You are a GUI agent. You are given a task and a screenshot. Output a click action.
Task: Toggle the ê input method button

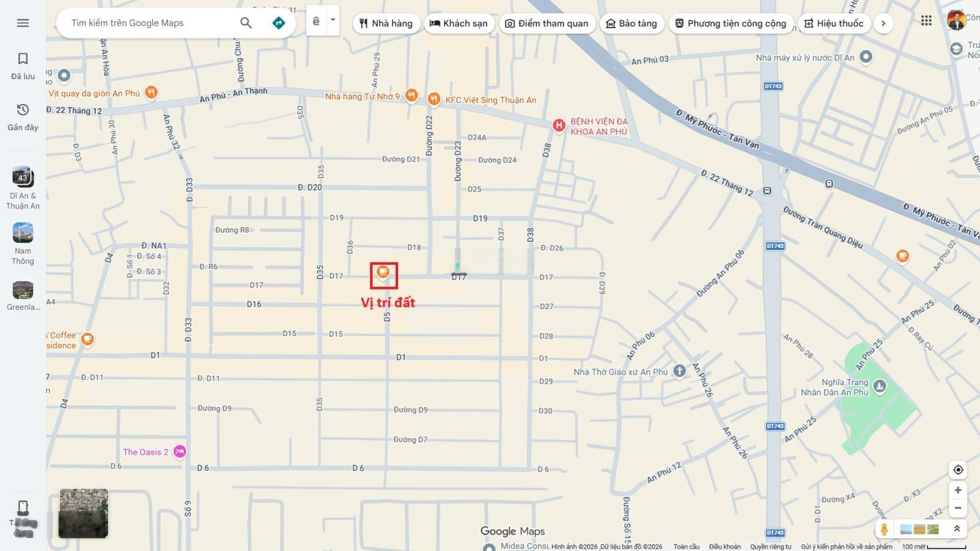[x=316, y=21]
